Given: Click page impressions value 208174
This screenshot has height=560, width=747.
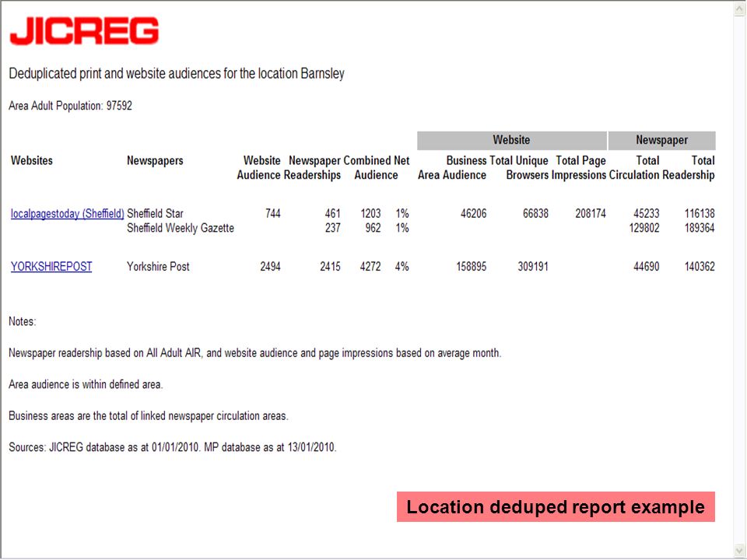Looking at the screenshot, I should coord(591,214).
